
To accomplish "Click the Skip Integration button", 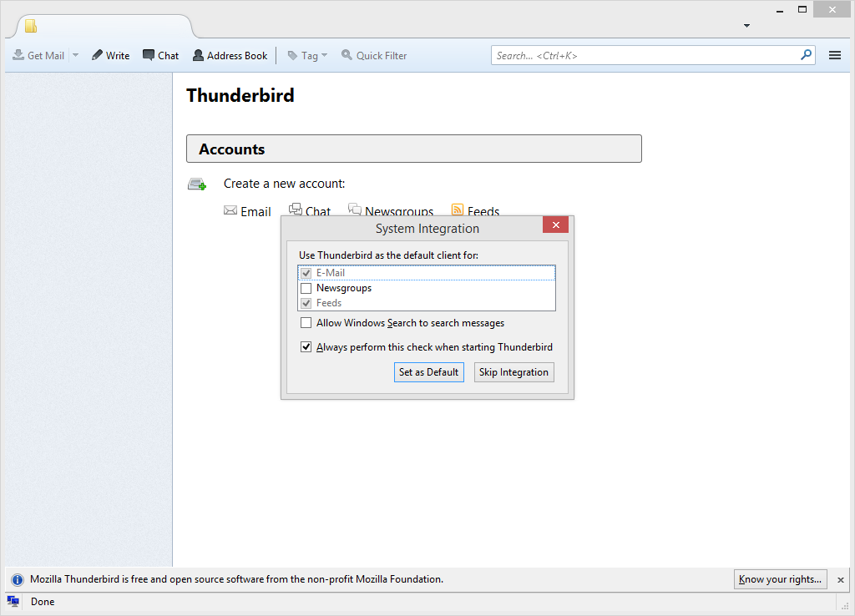I will [514, 372].
